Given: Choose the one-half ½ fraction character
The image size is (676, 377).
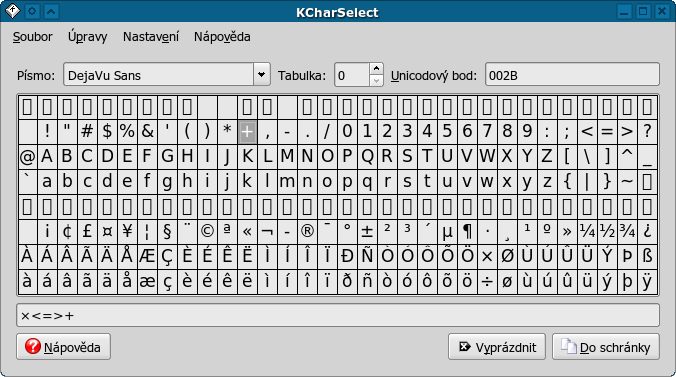Looking at the screenshot, I should (607, 232).
